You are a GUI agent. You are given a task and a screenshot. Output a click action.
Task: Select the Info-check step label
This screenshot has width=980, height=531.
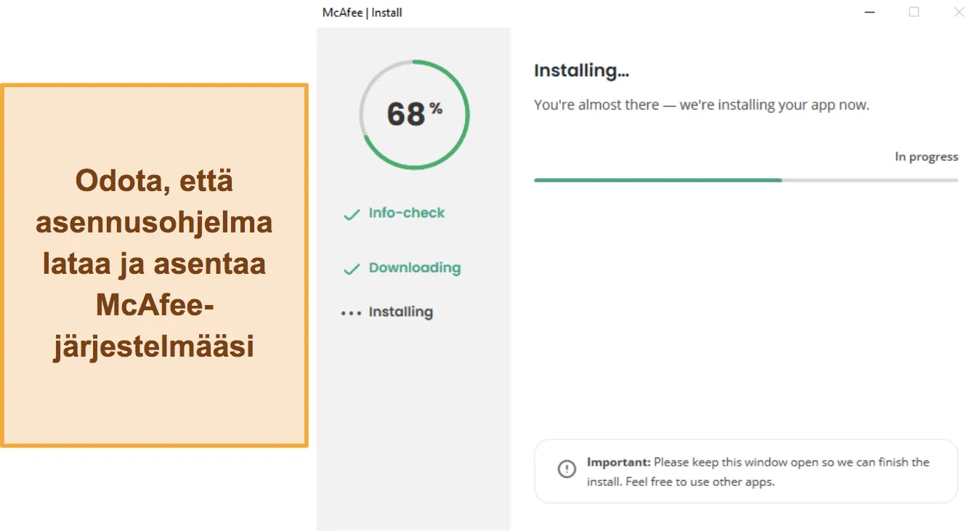(406, 213)
